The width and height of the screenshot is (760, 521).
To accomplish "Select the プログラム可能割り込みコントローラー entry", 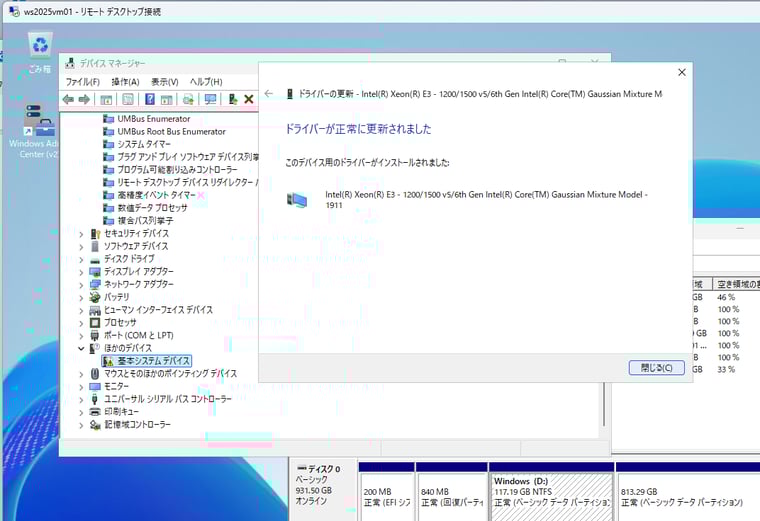I will tap(177, 170).
